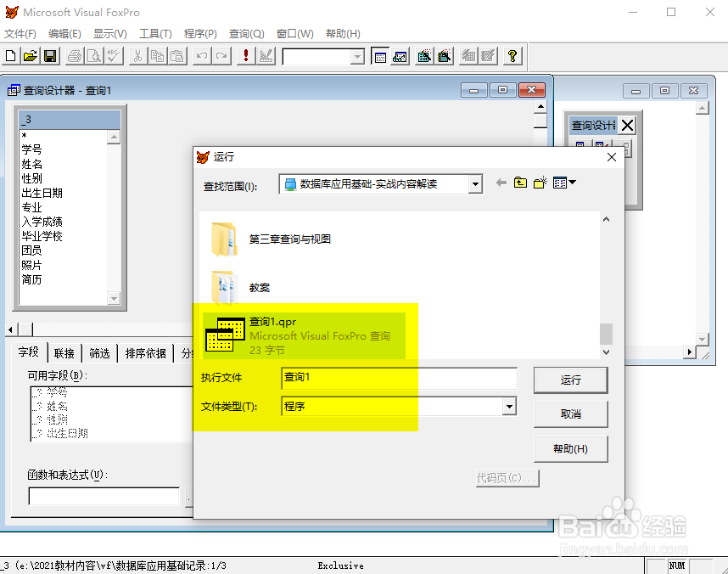The image size is (728, 574).
Task: Open the 窗口(W) menu
Action: pyautogui.click(x=294, y=33)
